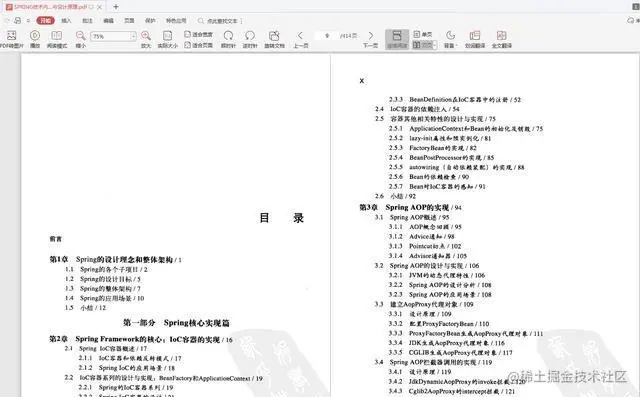Go to the next page
This screenshot has height=397, width=640.
click(x=370, y=40)
